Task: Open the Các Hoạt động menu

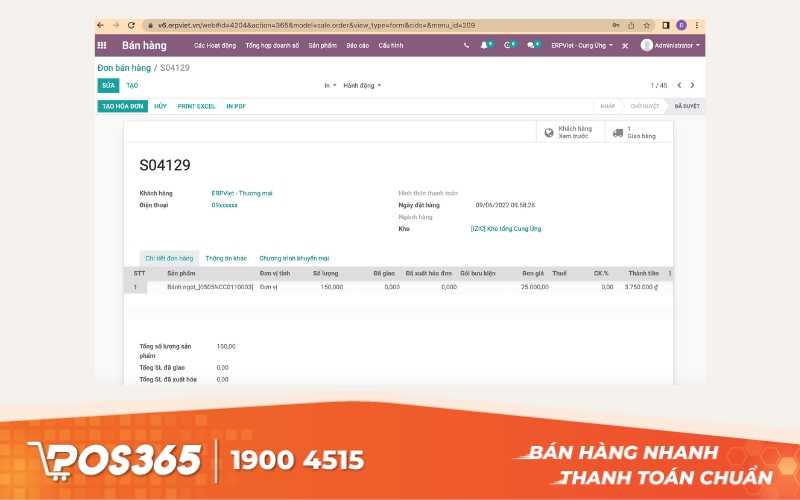Action: [x=215, y=45]
